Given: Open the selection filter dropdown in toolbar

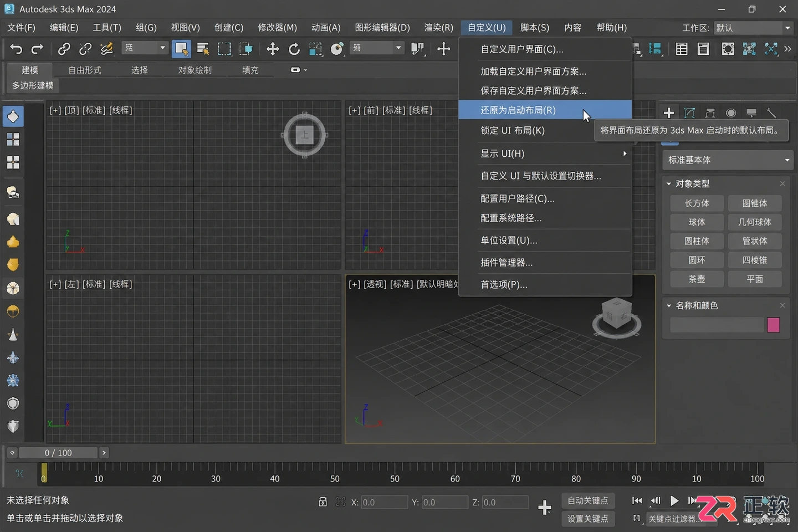Looking at the screenshot, I should [145, 48].
